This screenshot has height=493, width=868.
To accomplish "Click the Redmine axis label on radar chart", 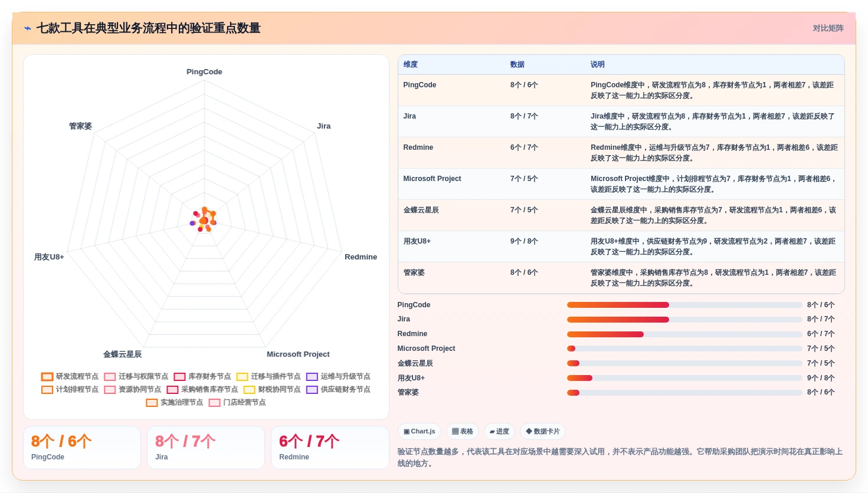I will tap(361, 257).
